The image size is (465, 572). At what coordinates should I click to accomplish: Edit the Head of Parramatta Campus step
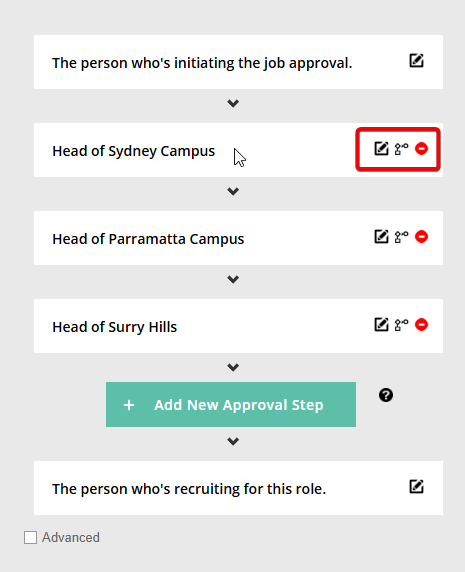tap(381, 236)
